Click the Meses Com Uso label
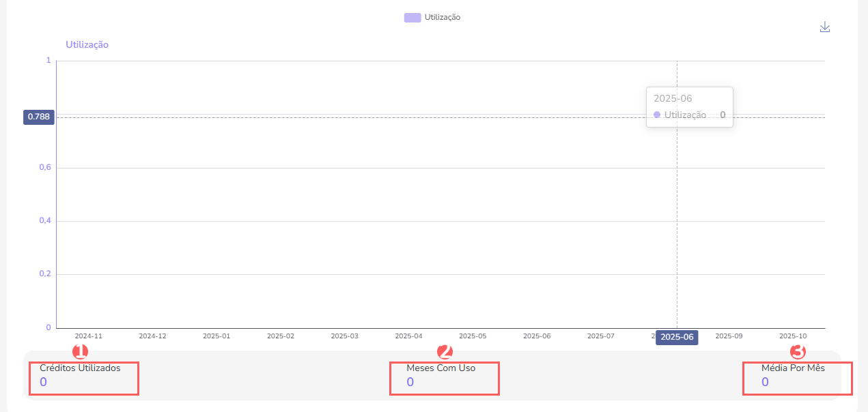Screen dimensions: 868x412 click(x=440, y=368)
